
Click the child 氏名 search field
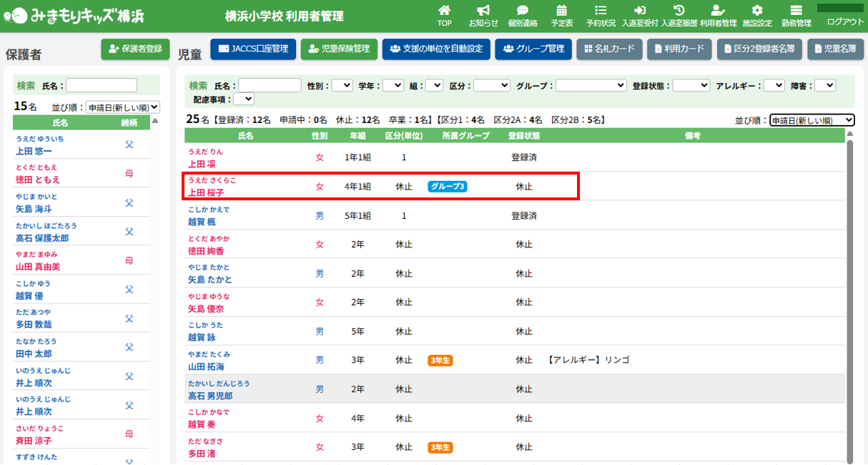coord(270,85)
